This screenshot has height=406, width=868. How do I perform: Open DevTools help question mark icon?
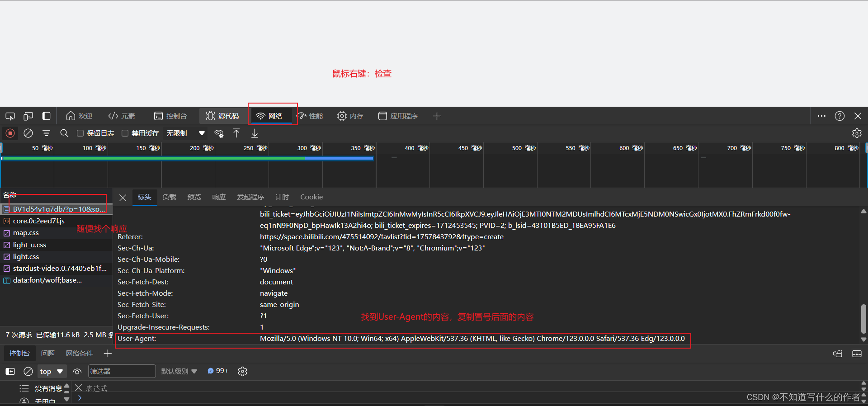click(840, 116)
